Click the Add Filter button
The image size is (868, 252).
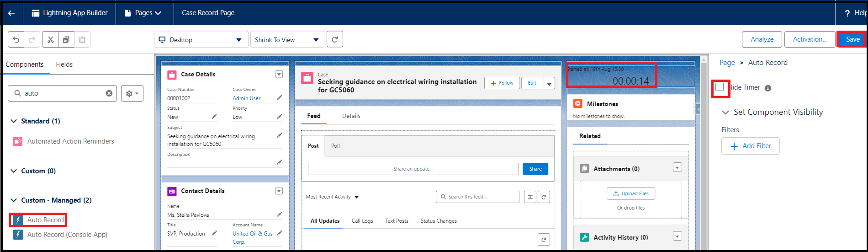click(751, 146)
